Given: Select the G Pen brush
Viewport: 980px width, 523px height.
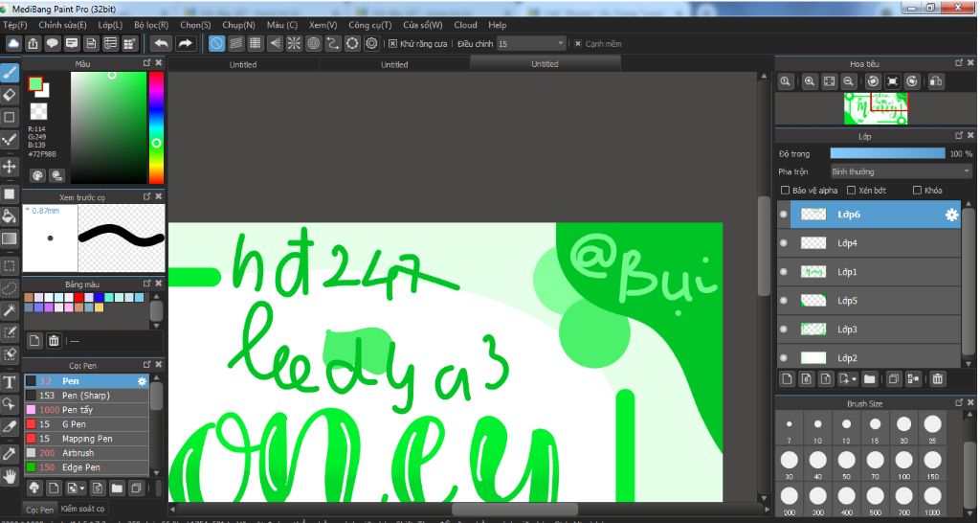Looking at the screenshot, I should click(x=86, y=424).
